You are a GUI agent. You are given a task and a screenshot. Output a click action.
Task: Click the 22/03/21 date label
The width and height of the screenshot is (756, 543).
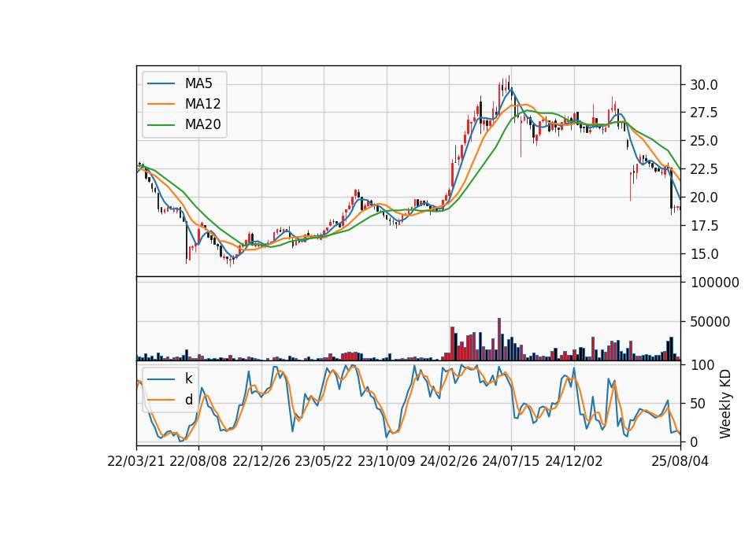(x=136, y=461)
